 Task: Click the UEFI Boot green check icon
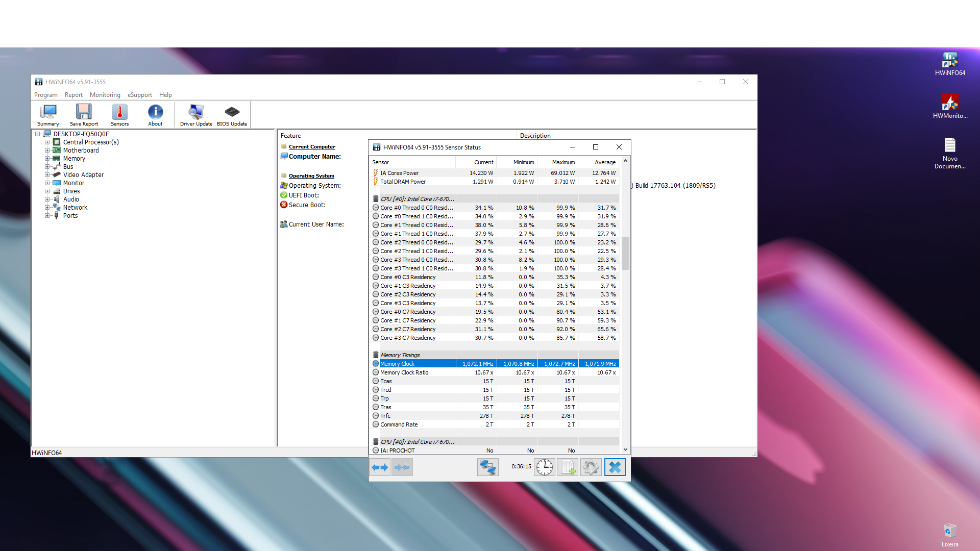coord(284,195)
